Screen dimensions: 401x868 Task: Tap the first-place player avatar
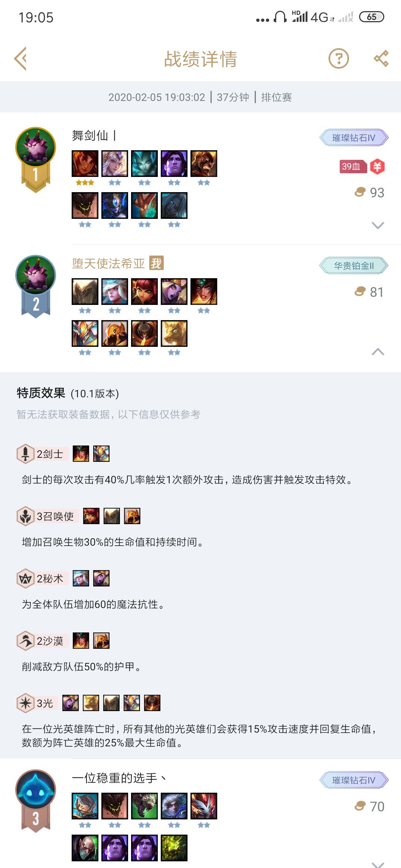coord(36,147)
